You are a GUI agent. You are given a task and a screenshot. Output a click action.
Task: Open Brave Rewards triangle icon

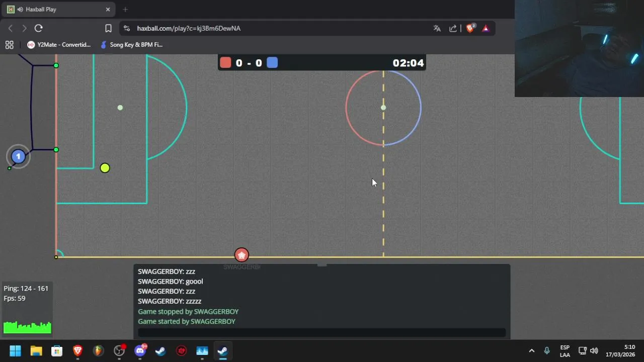click(x=486, y=28)
